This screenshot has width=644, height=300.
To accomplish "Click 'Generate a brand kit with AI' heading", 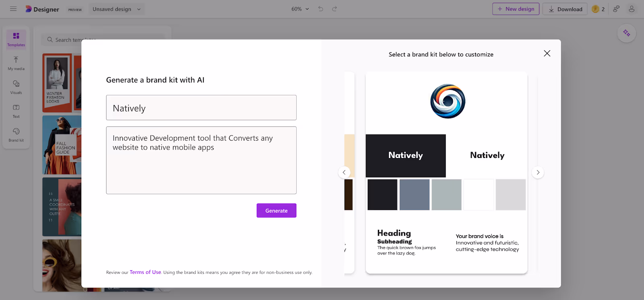I will [x=155, y=80].
